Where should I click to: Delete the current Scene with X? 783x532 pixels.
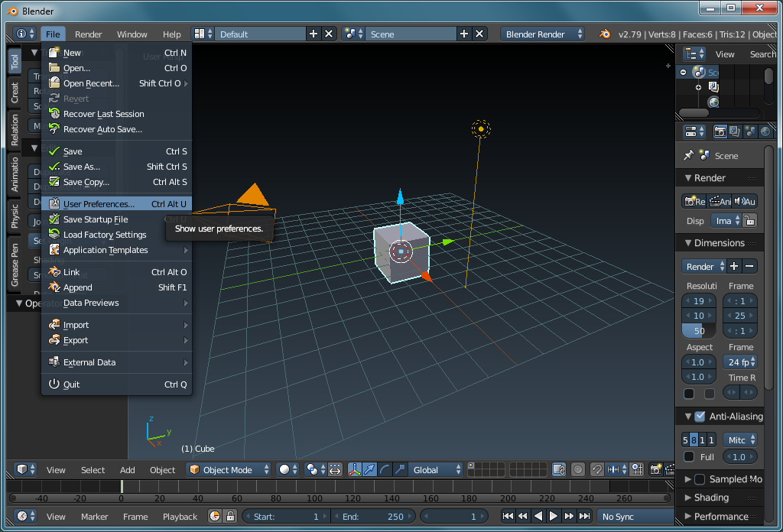(479, 34)
